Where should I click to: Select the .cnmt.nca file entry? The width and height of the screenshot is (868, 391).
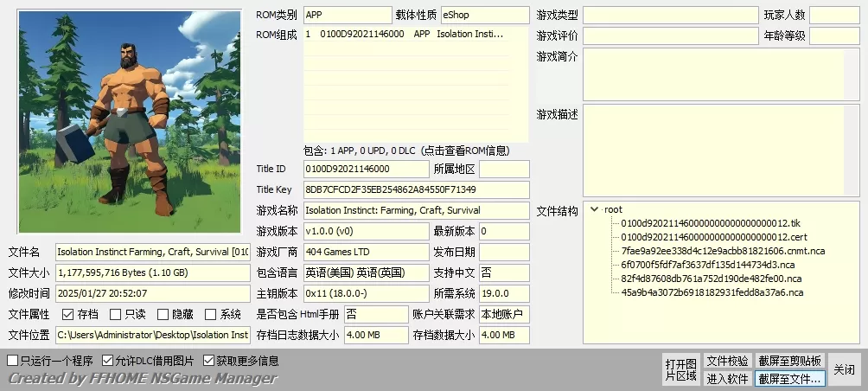[723, 251]
